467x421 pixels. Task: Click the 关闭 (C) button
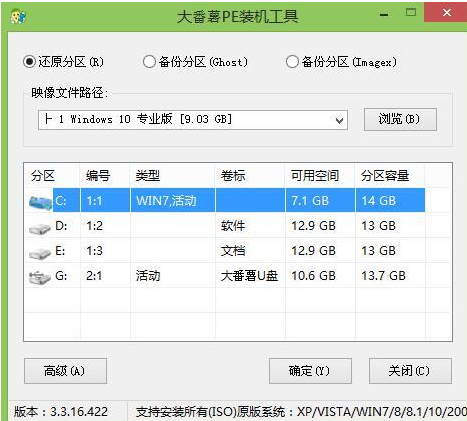pyautogui.click(x=410, y=371)
